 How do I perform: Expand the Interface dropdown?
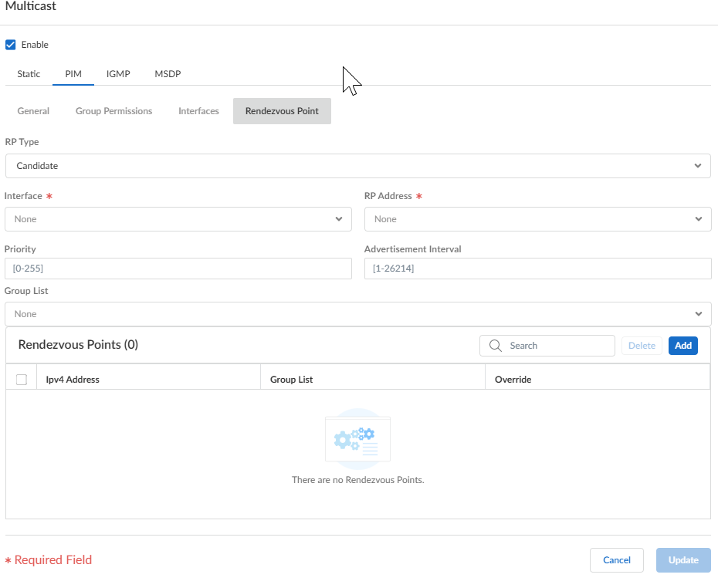(178, 219)
